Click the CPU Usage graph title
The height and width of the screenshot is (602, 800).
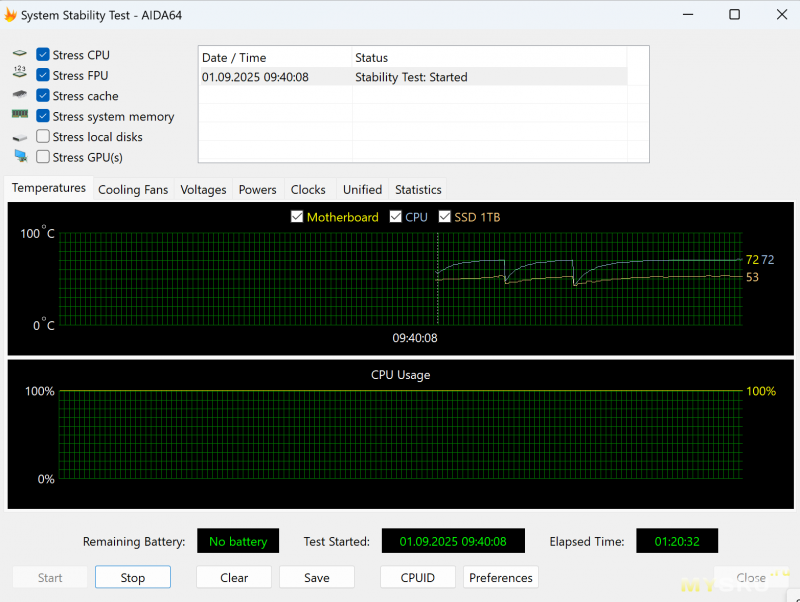pos(401,375)
